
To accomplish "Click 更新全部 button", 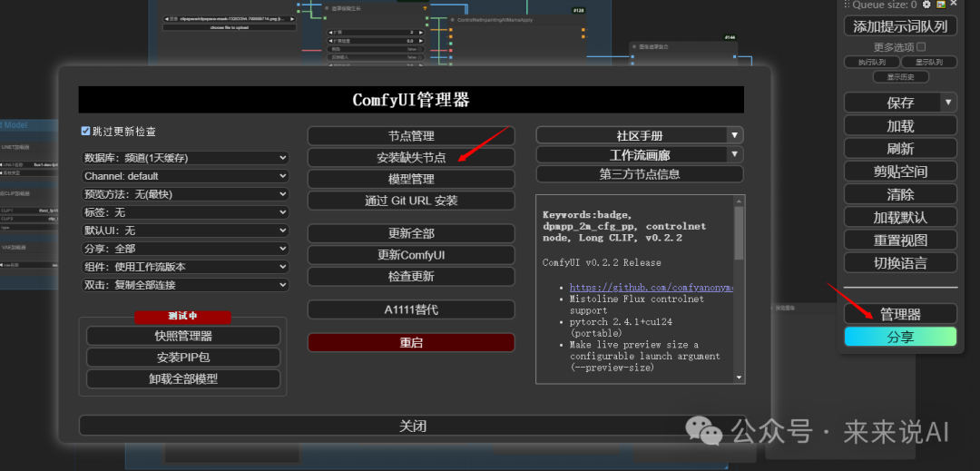I will point(411,233).
